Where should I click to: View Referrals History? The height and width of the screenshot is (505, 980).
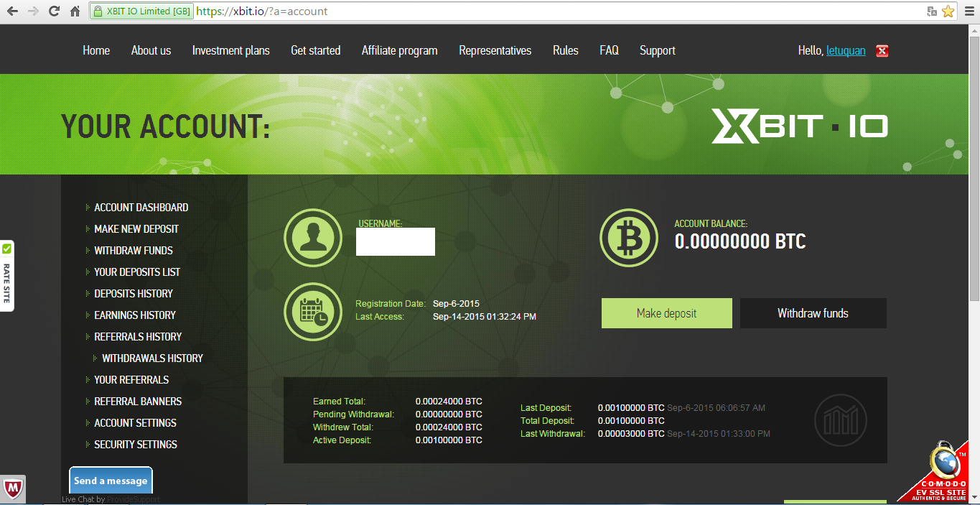[x=137, y=337]
